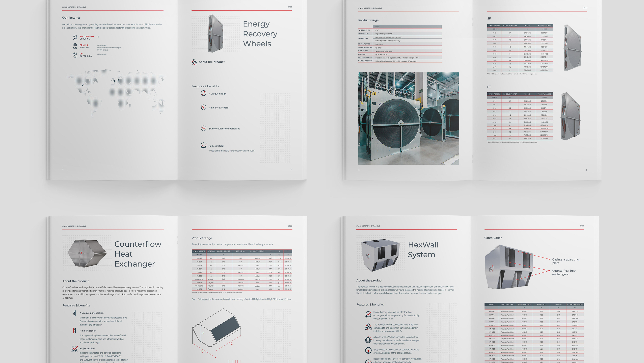The width and height of the screenshot is (644, 363).
Task: Click 'About the product' heading on Counterflow page
Action: click(75, 281)
